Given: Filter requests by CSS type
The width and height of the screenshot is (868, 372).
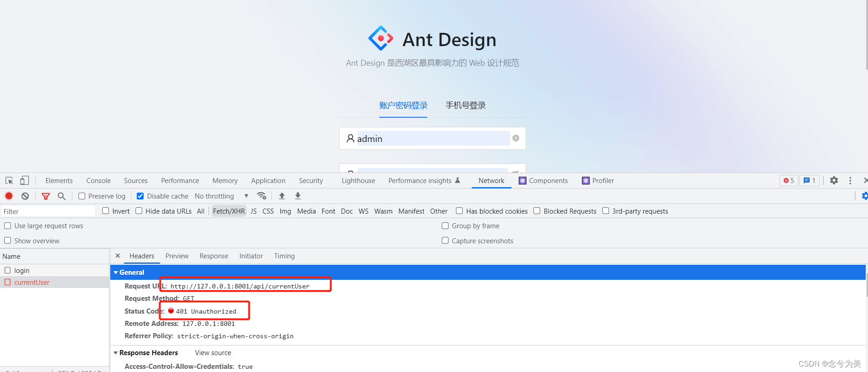Looking at the screenshot, I should coord(268,211).
